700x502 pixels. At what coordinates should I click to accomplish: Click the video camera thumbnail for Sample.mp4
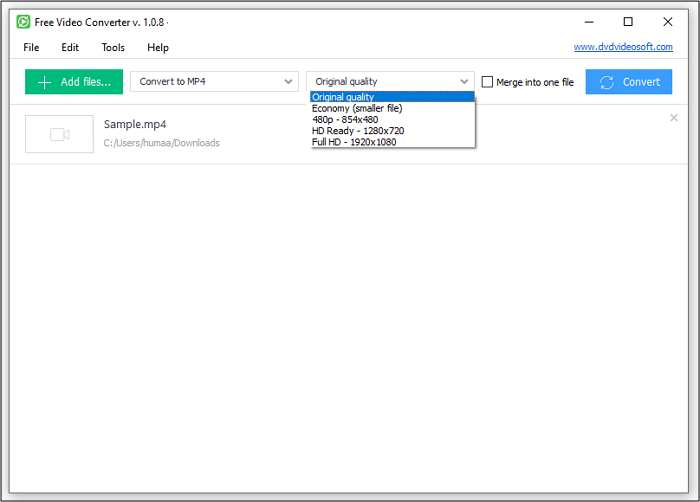click(58, 134)
